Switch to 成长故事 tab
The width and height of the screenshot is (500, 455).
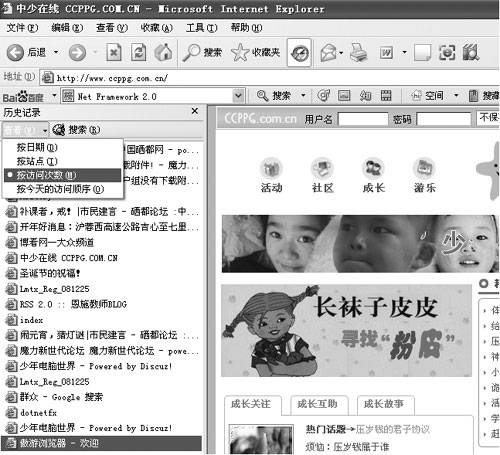[x=385, y=404]
